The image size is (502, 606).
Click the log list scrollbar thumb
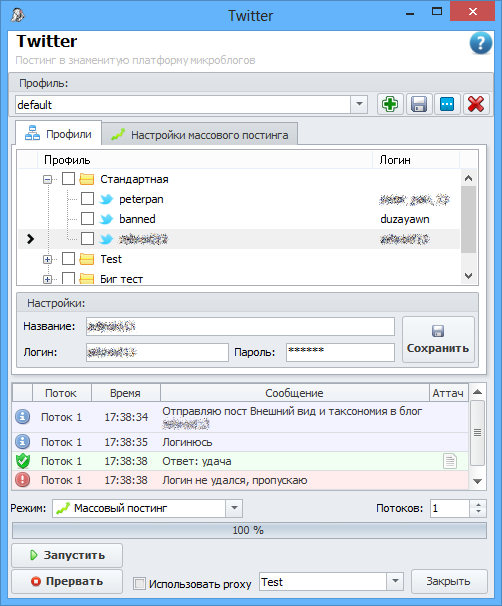tap(478, 433)
